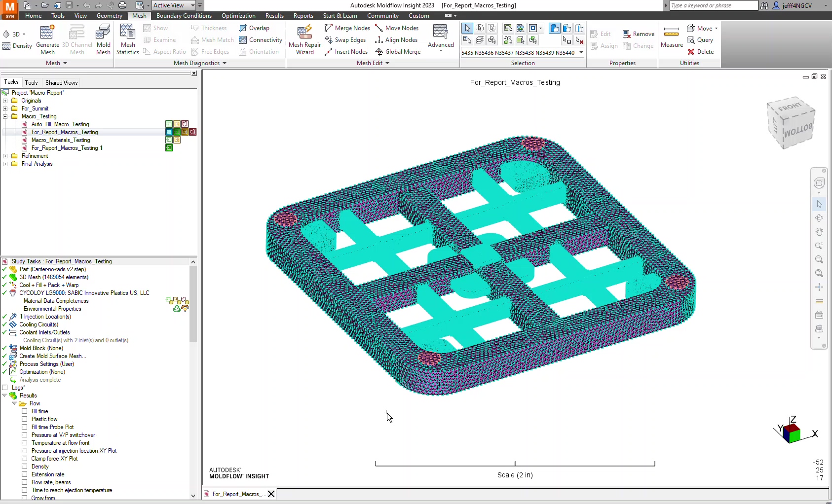This screenshot has width=832, height=504.
Task: Switch to the Boundary Conditions ribbon tab
Action: click(x=184, y=16)
